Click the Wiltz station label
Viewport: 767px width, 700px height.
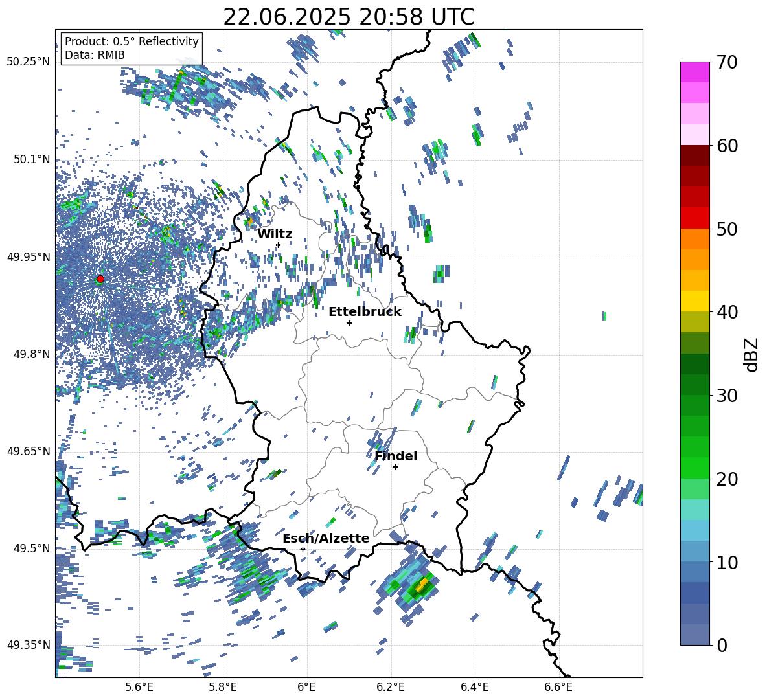pyautogui.click(x=275, y=234)
